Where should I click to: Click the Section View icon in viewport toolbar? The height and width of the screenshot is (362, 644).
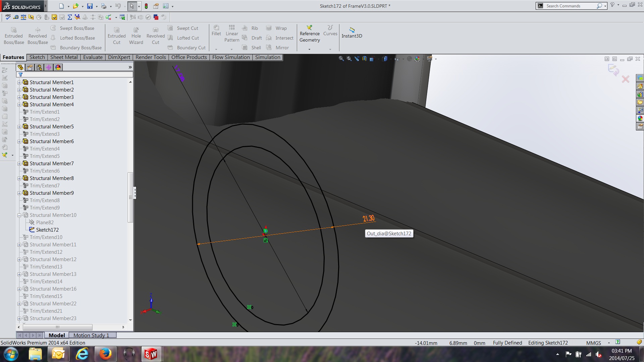point(364,59)
